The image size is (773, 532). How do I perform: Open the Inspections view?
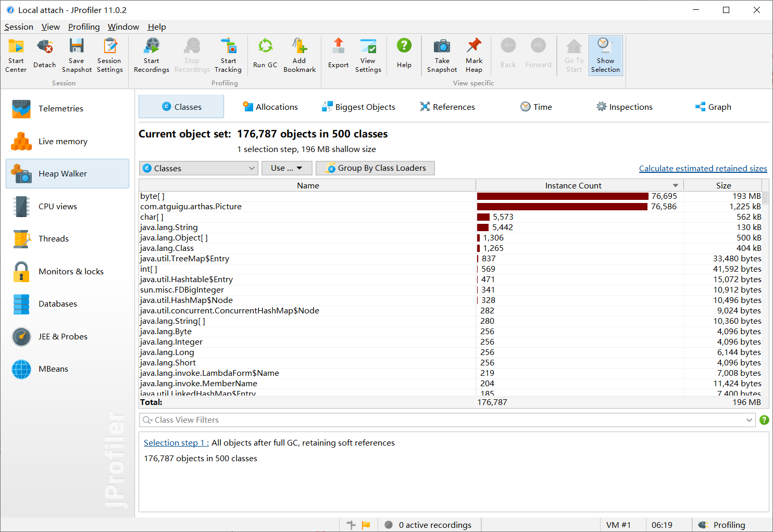coord(624,107)
